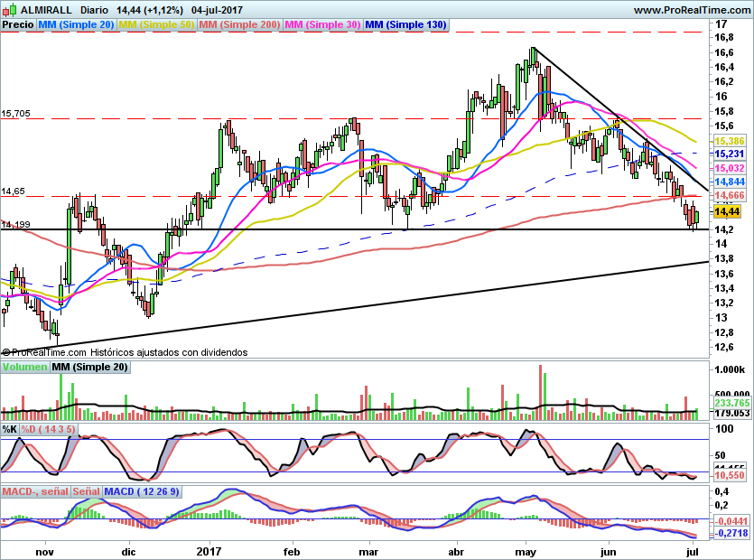Click the red MM (Simple 200) label
754x560 pixels.
239,25
